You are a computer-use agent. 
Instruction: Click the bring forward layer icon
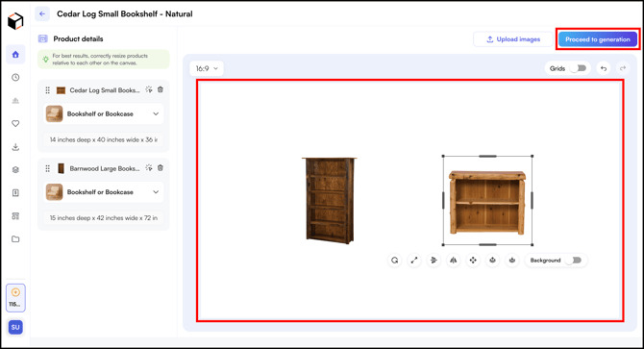(x=492, y=260)
